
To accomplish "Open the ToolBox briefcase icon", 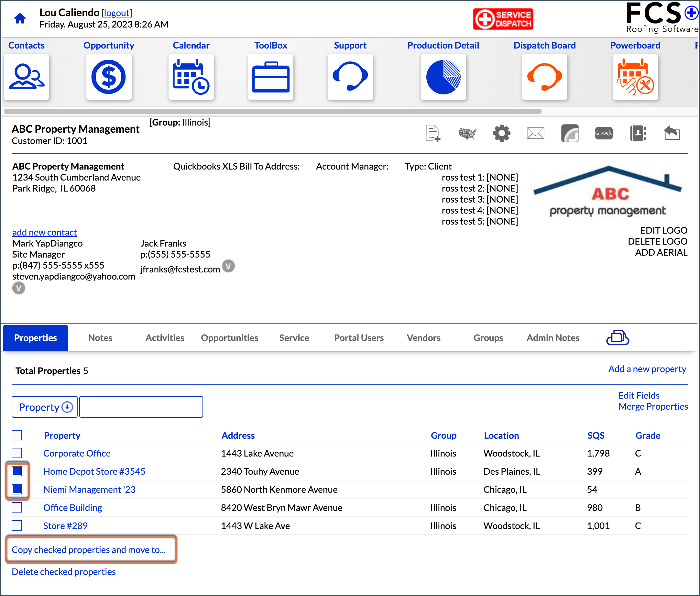I will pyautogui.click(x=271, y=77).
